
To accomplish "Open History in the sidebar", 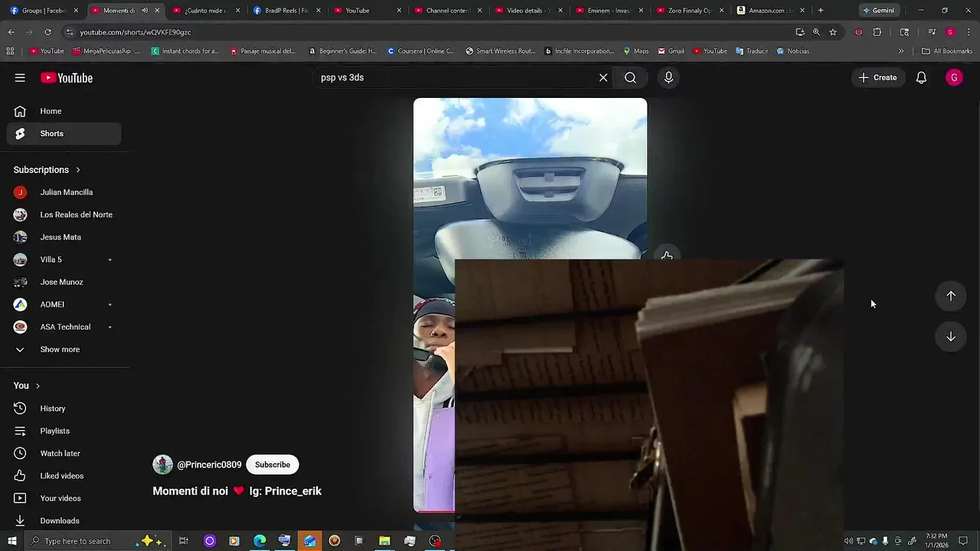I will 64,409.
